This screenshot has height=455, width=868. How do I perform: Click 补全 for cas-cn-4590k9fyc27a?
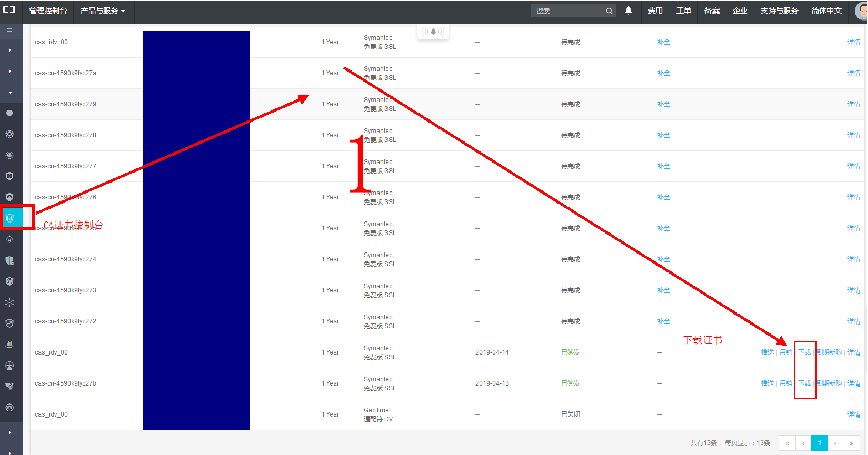[663, 73]
